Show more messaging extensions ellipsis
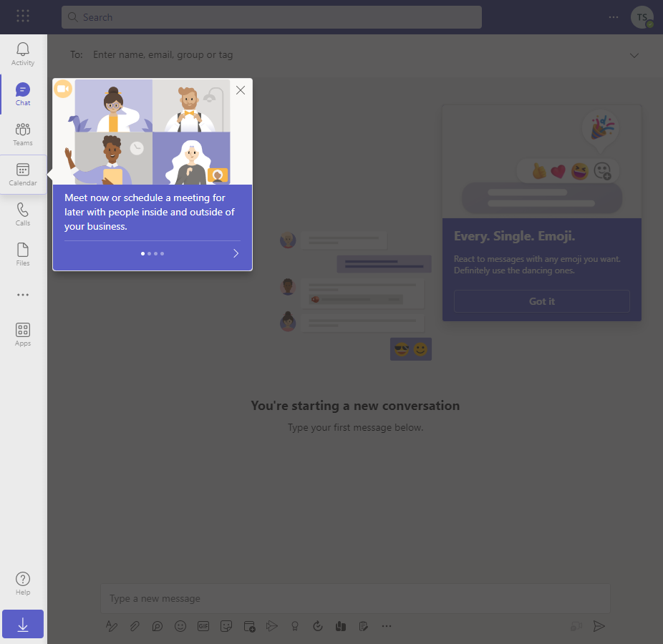Screen dimensions: 663x644 coord(387,626)
